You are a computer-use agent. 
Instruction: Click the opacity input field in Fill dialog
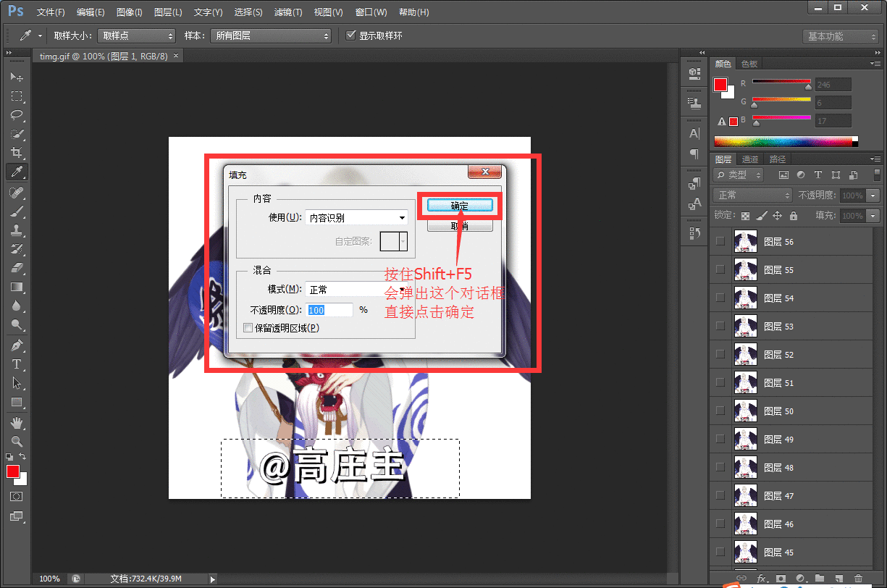pos(329,310)
